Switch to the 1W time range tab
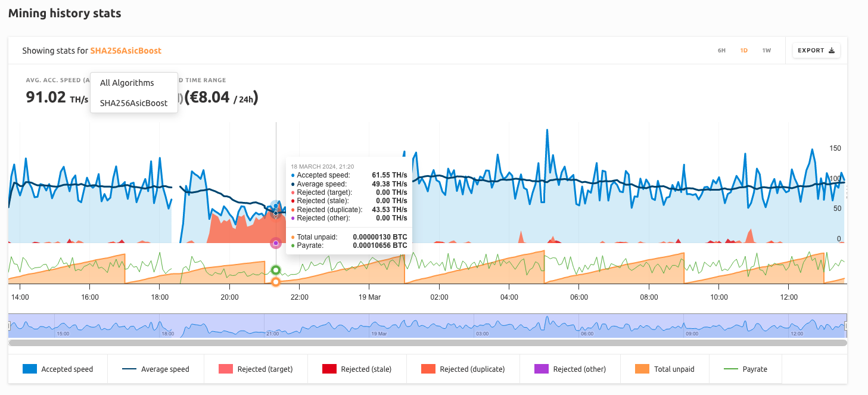868x395 pixels. (x=766, y=50)
